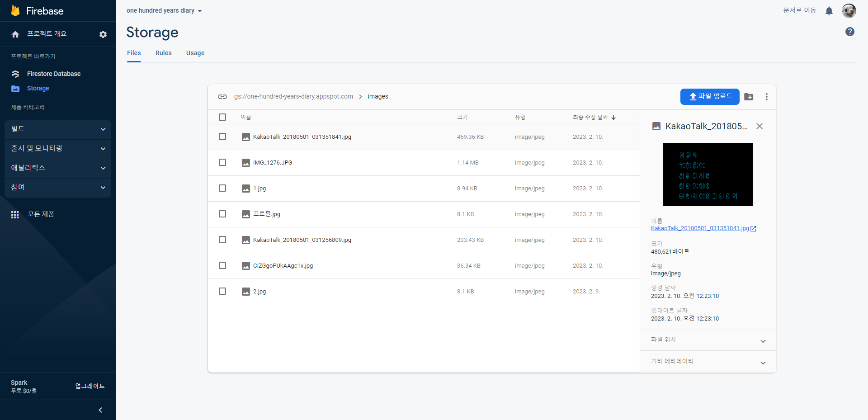
Task: Open 모든 제품 in sidebar
Action: click(x=41, y=214)
